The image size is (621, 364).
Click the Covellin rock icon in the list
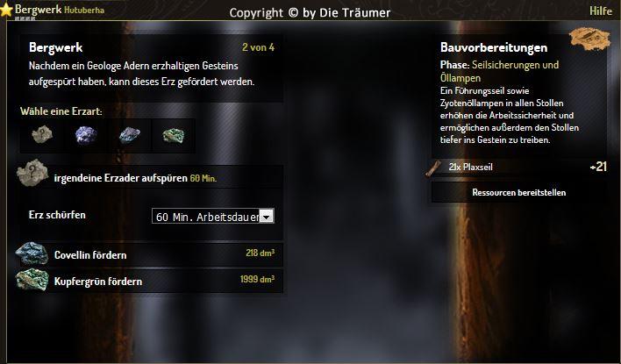click(32, 253)
